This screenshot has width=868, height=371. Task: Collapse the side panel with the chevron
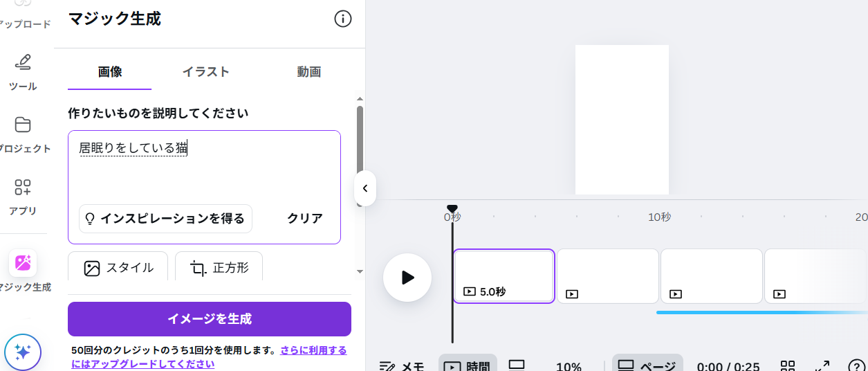point(364,188)
